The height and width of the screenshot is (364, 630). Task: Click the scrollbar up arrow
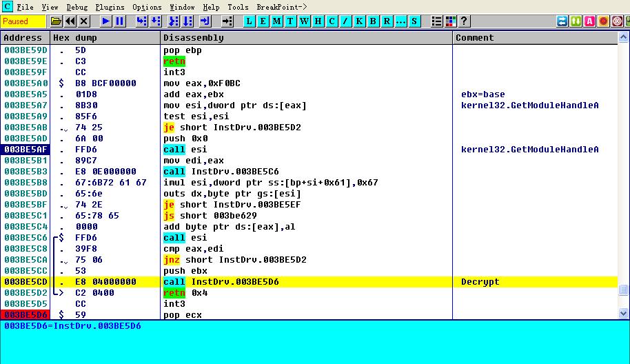(623, 37)
